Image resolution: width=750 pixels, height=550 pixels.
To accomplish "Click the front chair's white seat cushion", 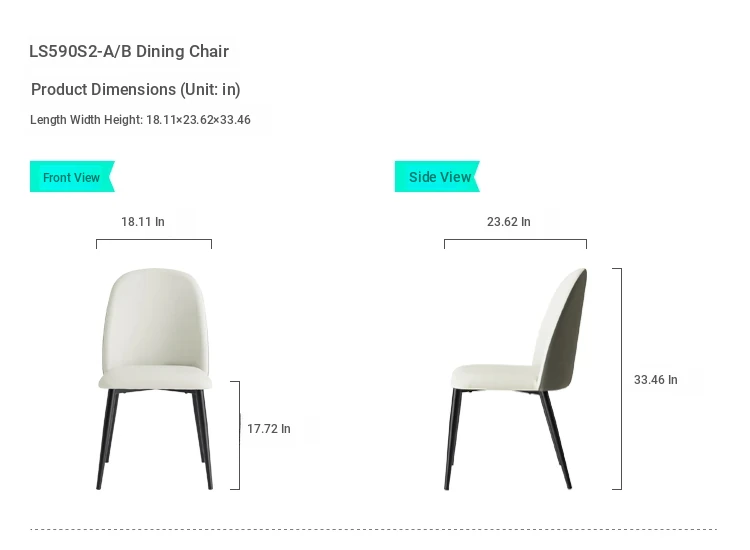I will (155, 377).
